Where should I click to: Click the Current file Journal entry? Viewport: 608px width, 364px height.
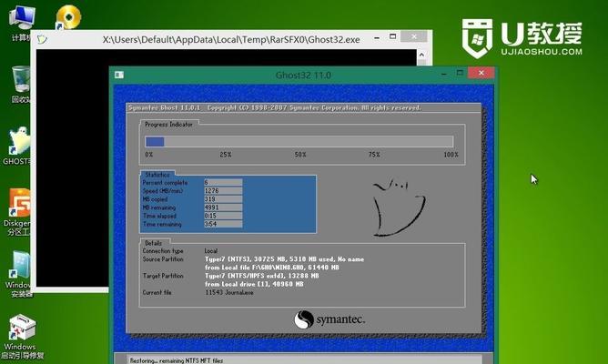click(x=229, y=293)
